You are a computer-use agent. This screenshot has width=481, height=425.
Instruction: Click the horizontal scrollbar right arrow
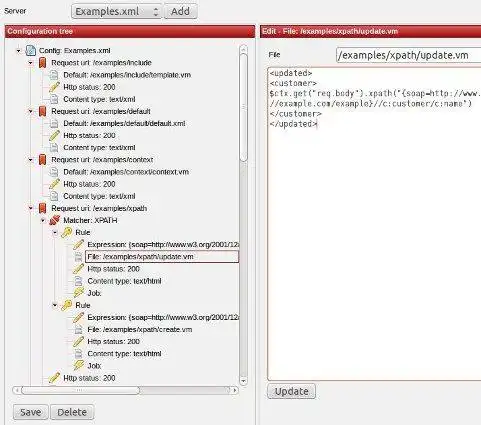click(235, 390)
